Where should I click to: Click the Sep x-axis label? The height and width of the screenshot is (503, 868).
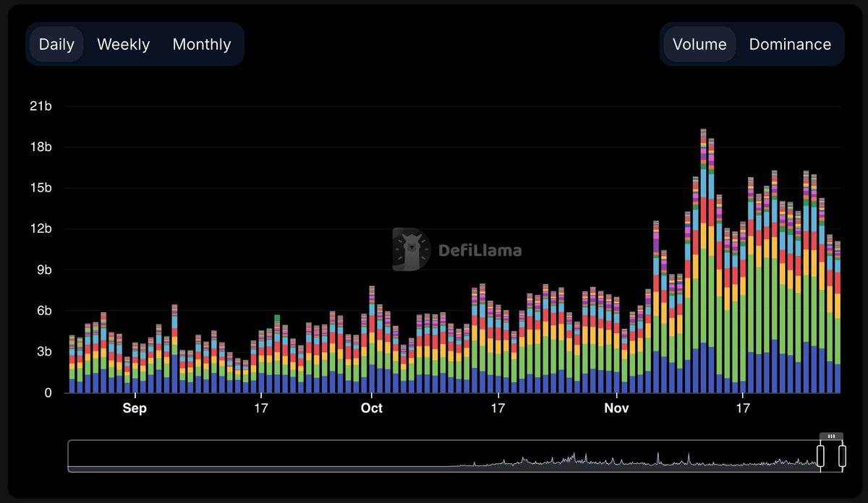[135, 408]
